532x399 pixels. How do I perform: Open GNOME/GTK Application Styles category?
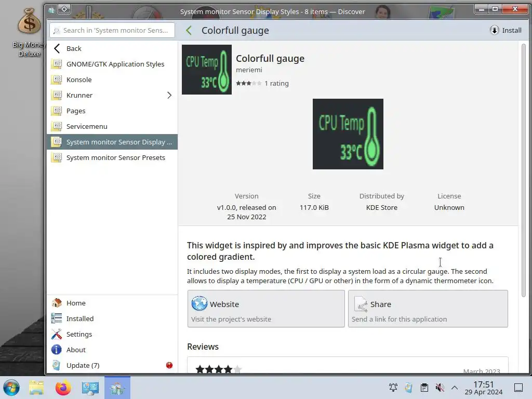coord(112,64)
